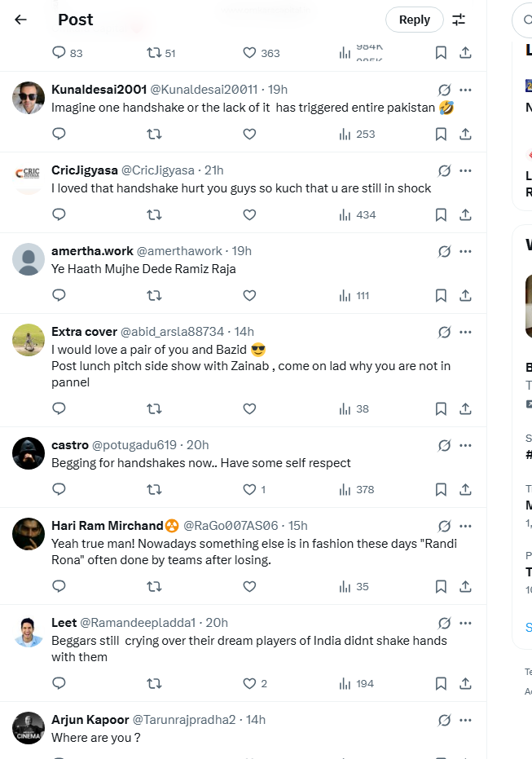Comment on Extra cover's reply
The image size is (532, 759).
[59, 408]
